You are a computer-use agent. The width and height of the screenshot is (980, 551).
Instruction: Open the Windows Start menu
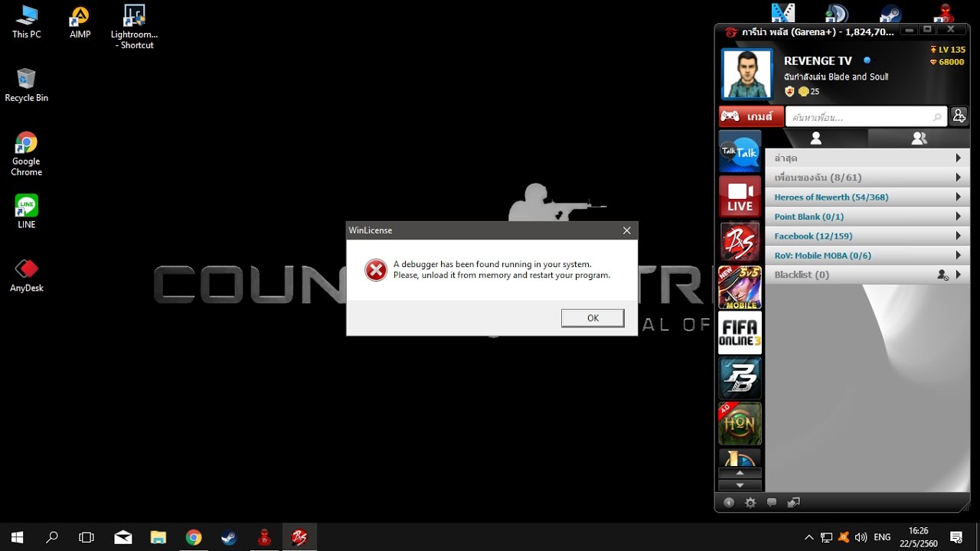click(x=17, y=537)
